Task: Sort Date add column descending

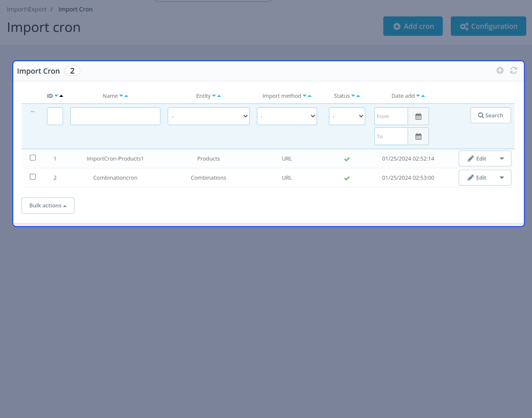Action: pyautogui.click(x=418, y=96)
